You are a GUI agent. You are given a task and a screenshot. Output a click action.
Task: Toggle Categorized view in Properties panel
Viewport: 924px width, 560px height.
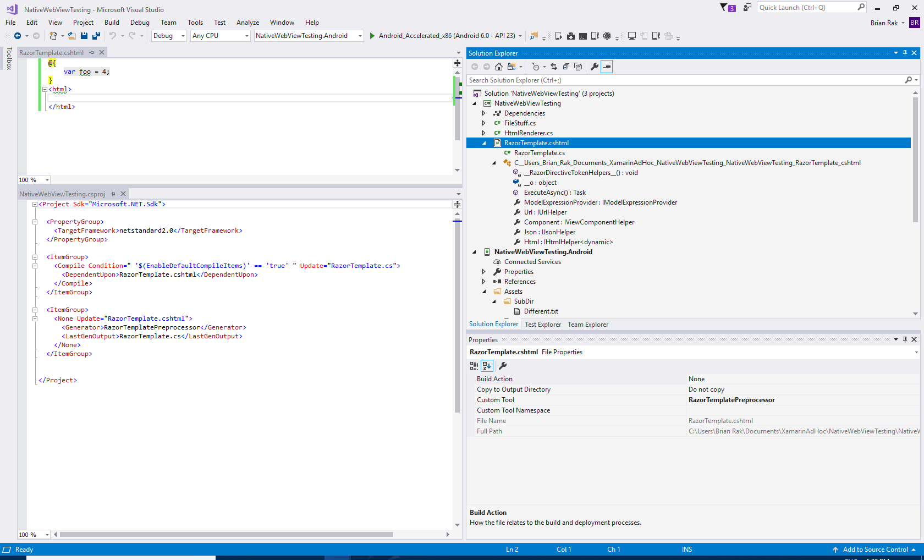click(474, 366)
